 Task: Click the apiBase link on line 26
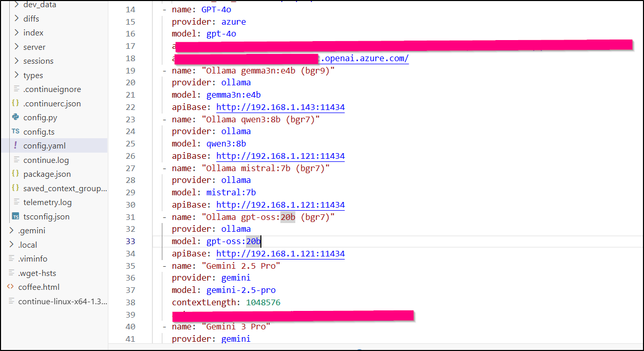[x=280, y=156]
